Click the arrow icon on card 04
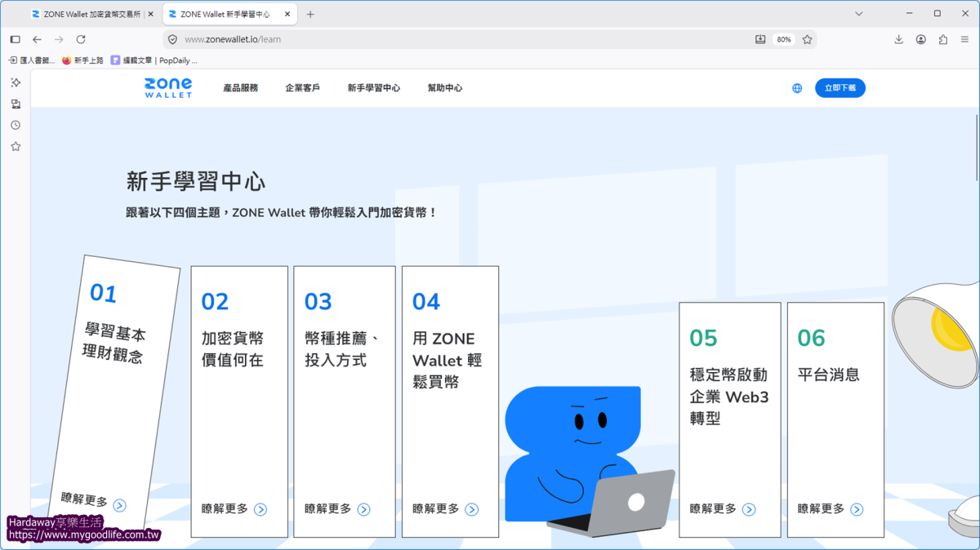The height and width of the screenshot is (550, 980). 472,509
